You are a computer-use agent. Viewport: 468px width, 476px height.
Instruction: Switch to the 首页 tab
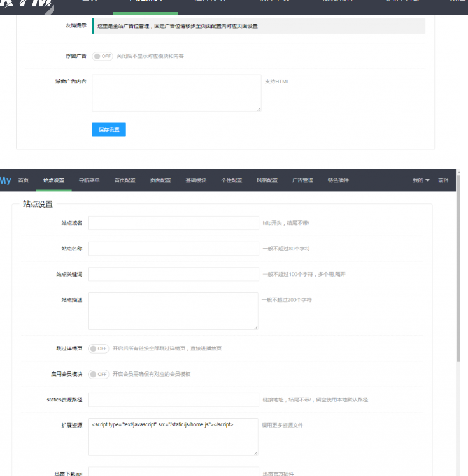(24, 180)
